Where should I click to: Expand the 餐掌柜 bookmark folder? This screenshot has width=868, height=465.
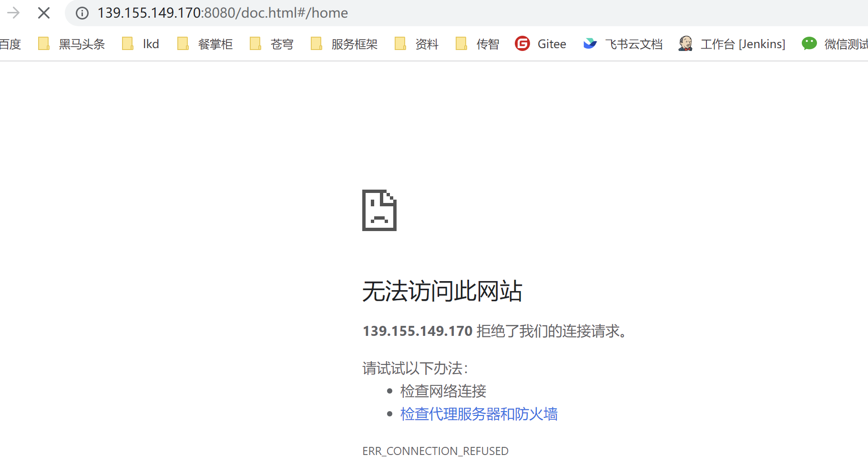point(205,44)
